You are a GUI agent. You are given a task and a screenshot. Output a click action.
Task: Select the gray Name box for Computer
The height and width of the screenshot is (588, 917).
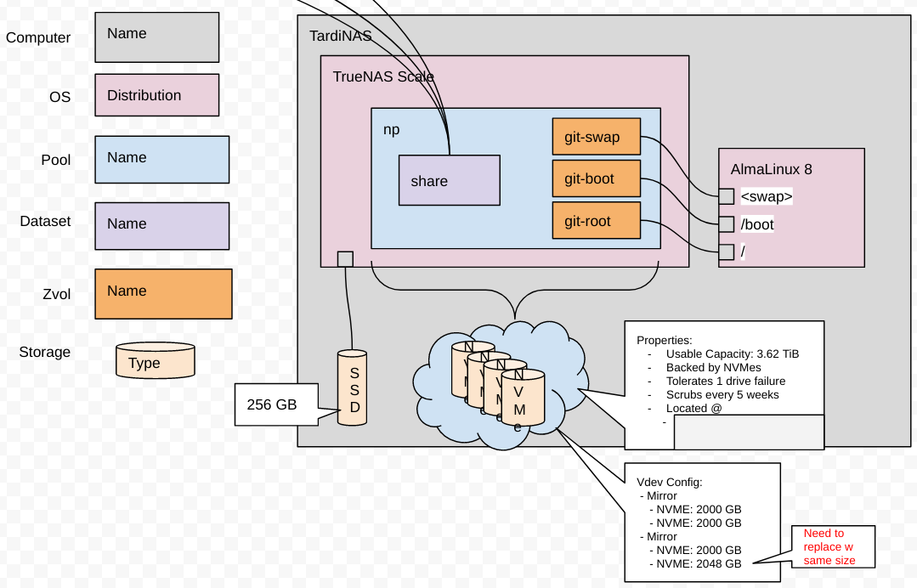point(156,37)
